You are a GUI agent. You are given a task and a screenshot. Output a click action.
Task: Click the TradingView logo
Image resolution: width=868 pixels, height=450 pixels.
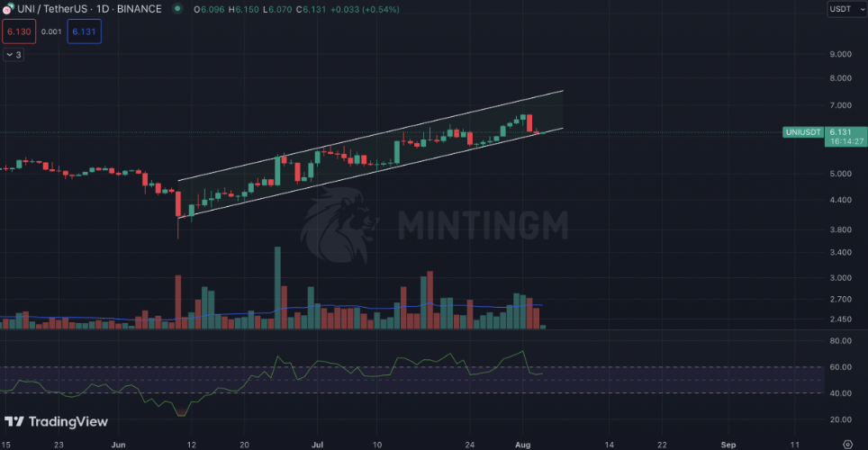pyautogui.click(x=57, y=422)
